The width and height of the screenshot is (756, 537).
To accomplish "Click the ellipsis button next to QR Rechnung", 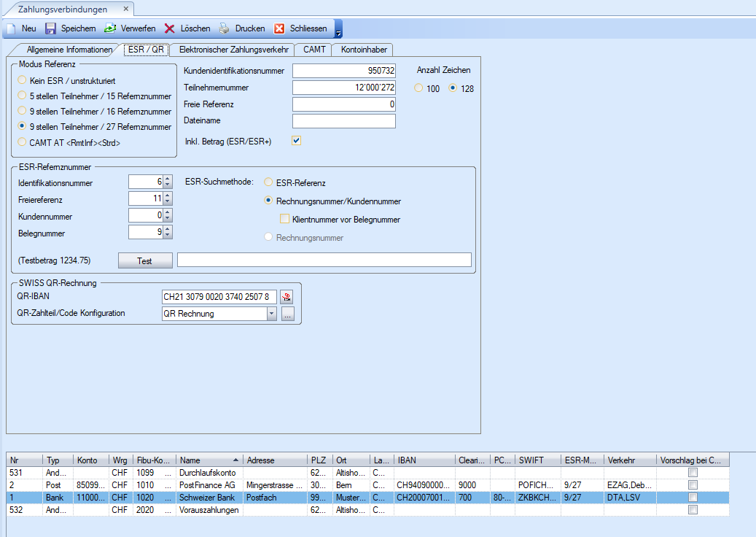I will pos(287,314).
